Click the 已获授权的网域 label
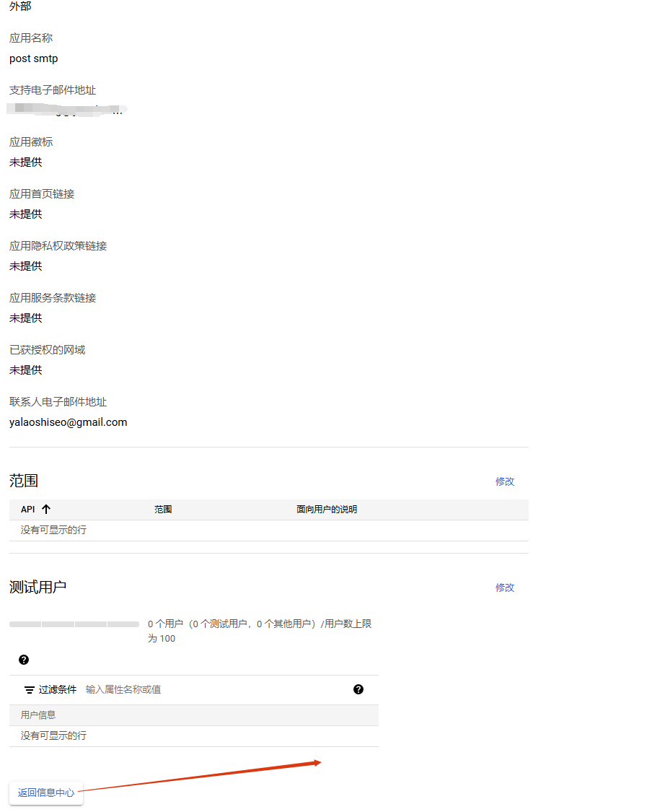665x812 pixels. point(47,350)
